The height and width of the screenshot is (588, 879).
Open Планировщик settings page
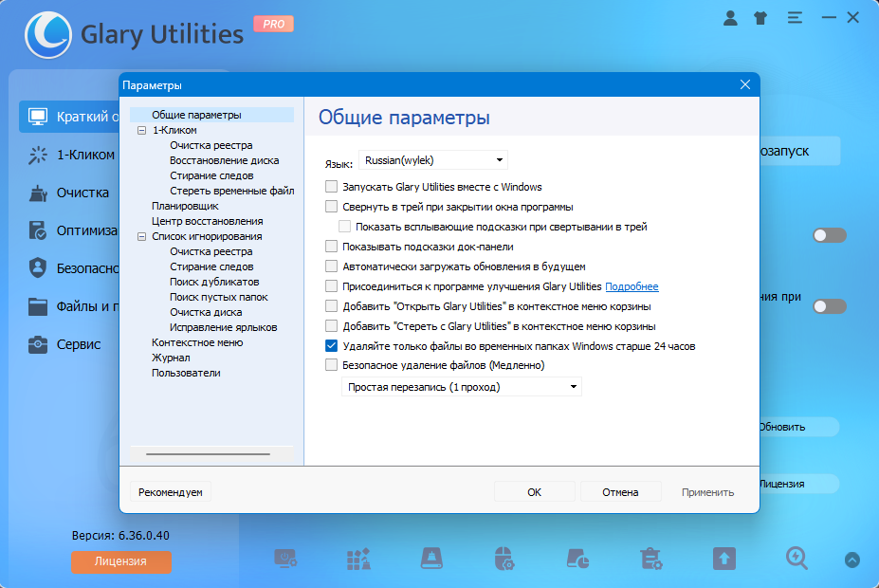185,206
